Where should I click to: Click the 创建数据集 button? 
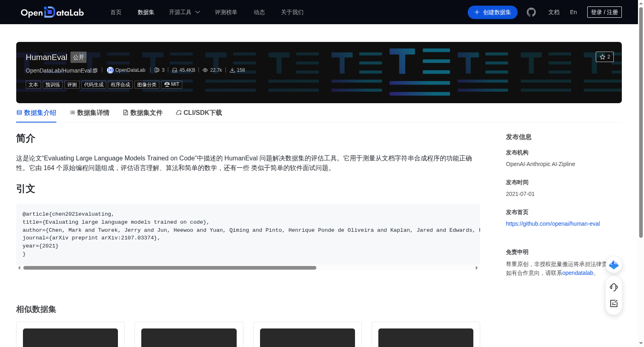point(493,12)
